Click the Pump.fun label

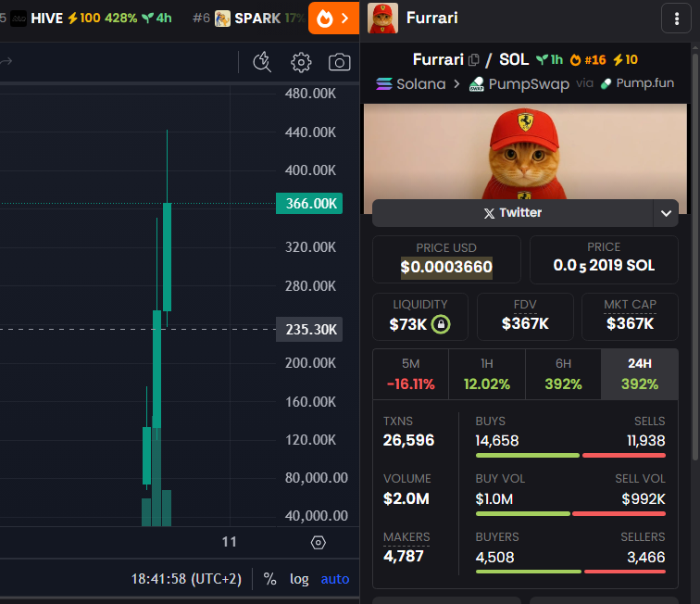637,83
